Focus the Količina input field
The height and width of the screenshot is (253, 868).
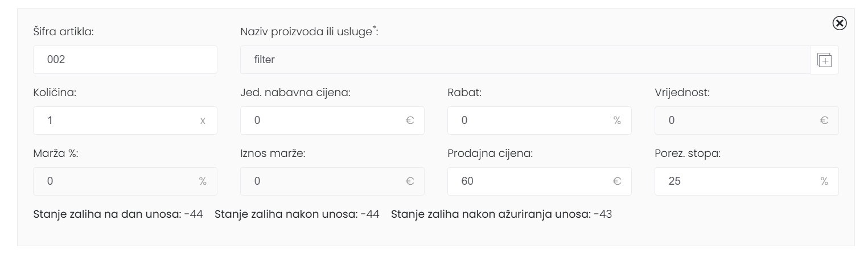point(114,121)
